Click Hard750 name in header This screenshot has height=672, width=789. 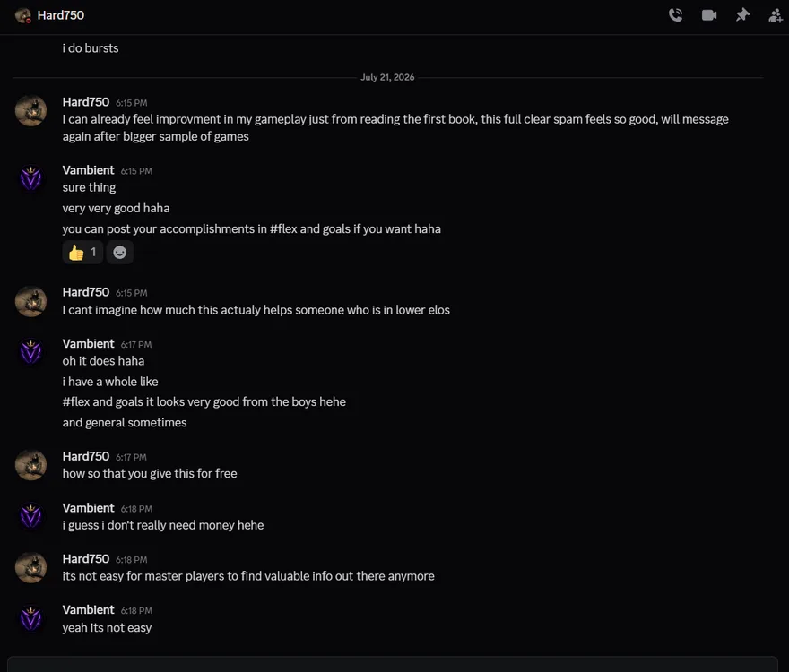(60, 15)
